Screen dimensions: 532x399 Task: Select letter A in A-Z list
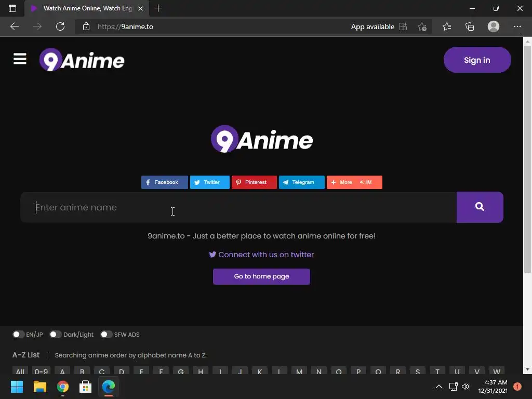point(62,371)
